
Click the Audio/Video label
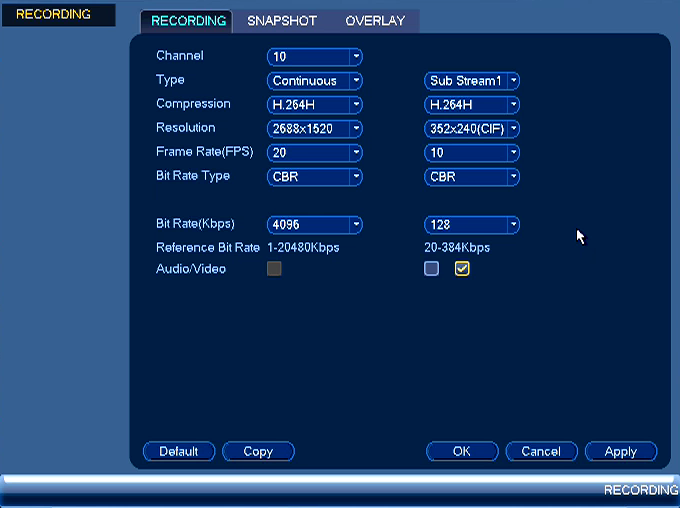click(x=191, y=269)
